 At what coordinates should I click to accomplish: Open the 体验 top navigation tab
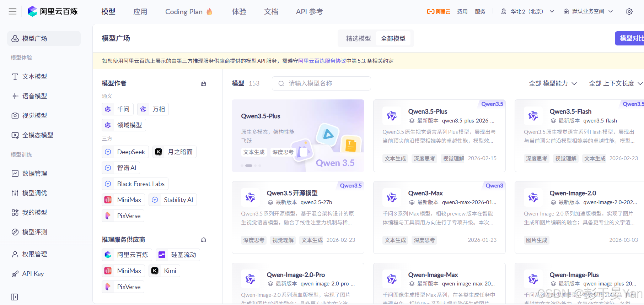tap(239, 12)
